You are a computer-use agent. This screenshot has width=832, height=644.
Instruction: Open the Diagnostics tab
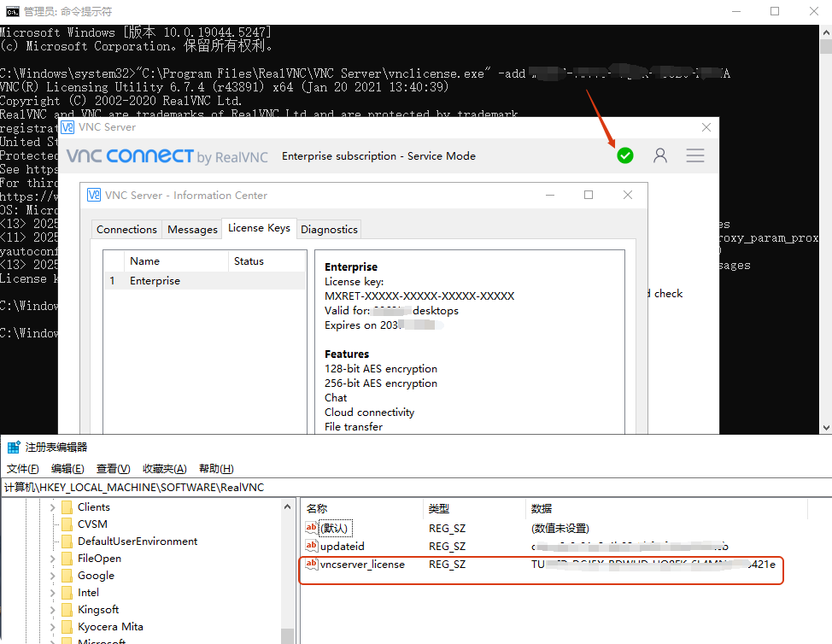point(329,229)
